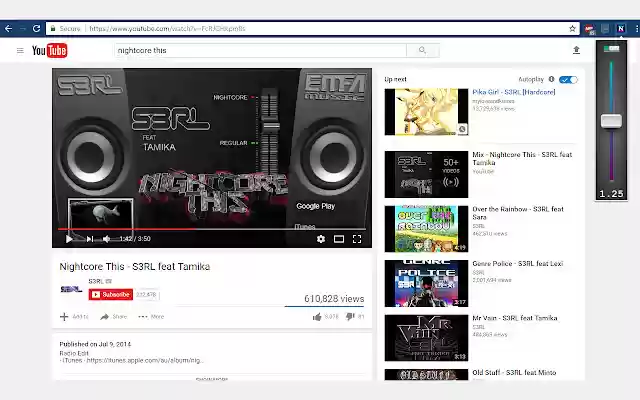Open the Pika Girl thumbnail

(x=426, y=112)
